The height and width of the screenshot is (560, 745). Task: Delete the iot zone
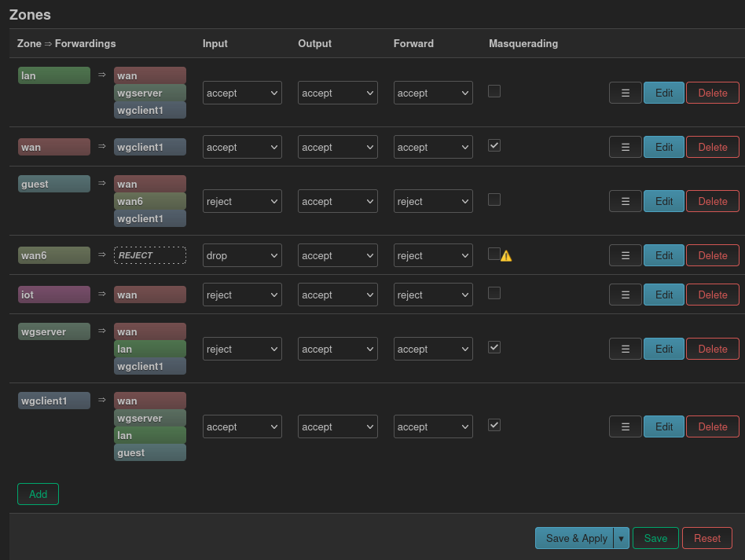tap(713, 295)
